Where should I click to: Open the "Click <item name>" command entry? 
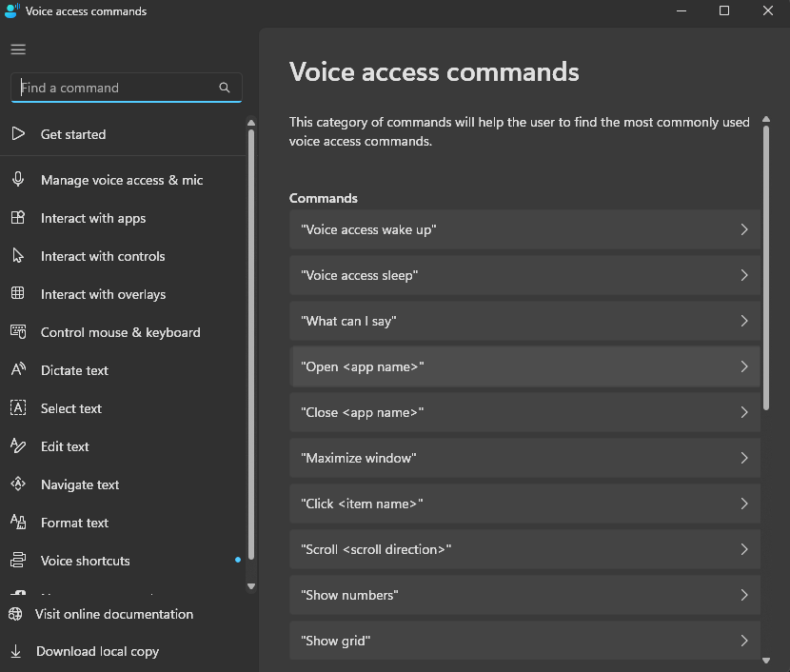pos(523,504)
